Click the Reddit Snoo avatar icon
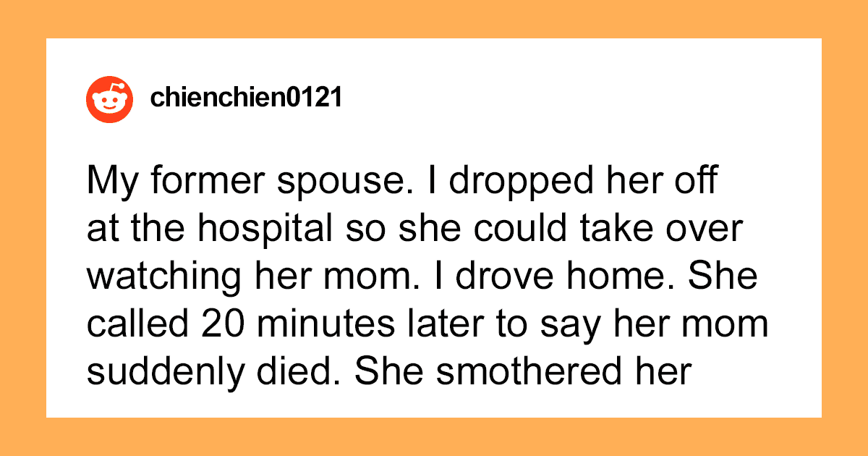This screenshot has width=868, height=456. (109, 98)
